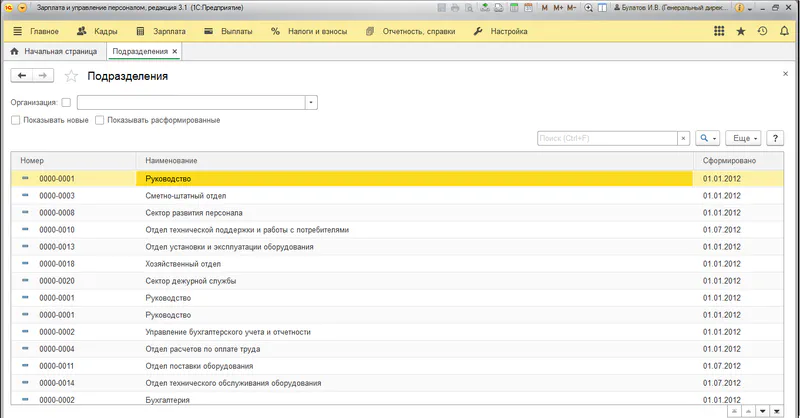This screenshot has width=800, height=418.
Task: Open Favorites via the star icon
Action: pyautogui.click(x=741, y=31)
